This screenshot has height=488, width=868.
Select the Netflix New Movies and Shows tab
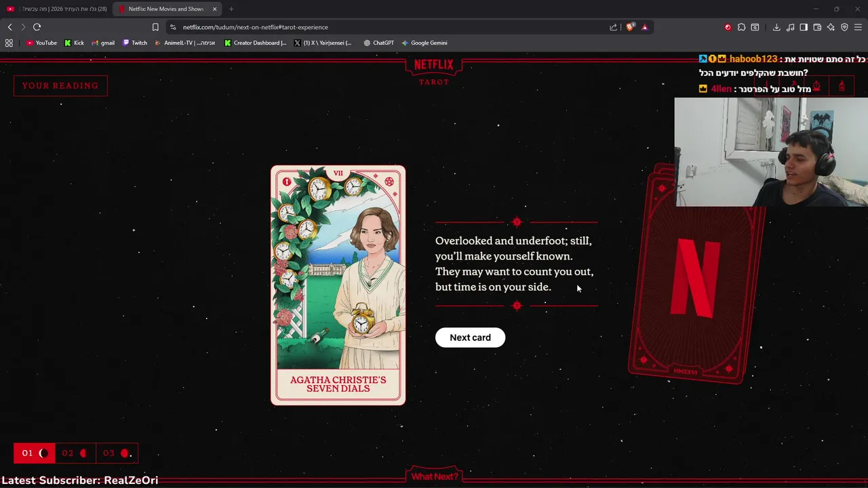pyautogui.click(x=167, y=9)
